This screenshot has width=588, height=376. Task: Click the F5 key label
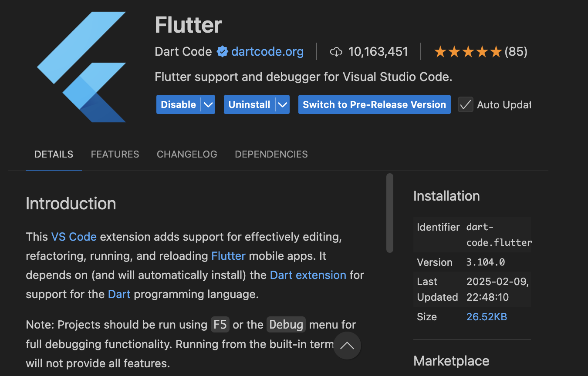(220, 325)
